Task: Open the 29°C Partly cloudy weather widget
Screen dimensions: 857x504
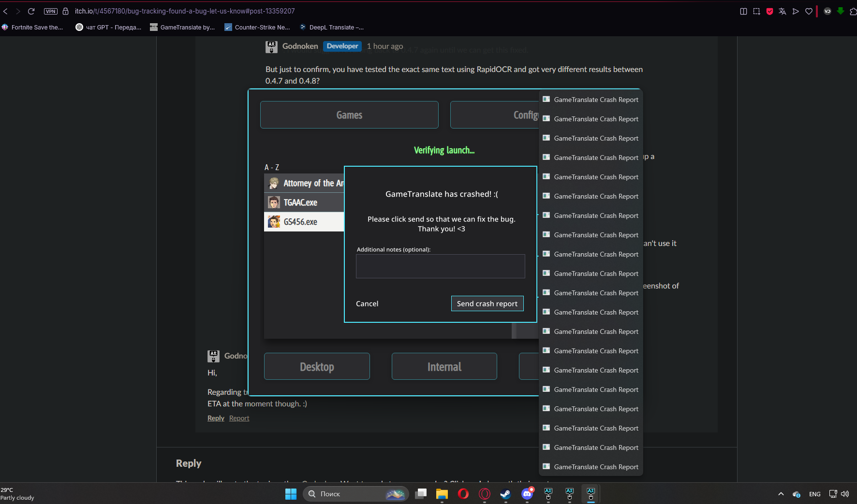Action: 17,494
